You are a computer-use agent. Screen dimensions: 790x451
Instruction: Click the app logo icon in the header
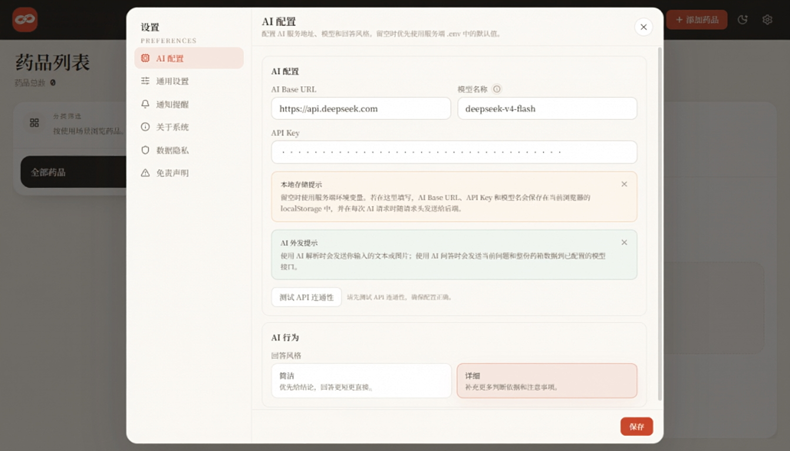(x=25, y=20)
